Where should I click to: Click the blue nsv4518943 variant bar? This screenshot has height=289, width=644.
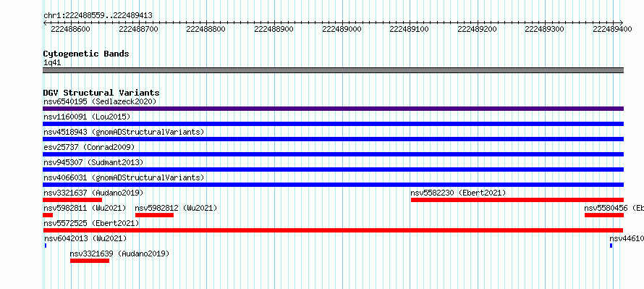click(x=333, y=139)
